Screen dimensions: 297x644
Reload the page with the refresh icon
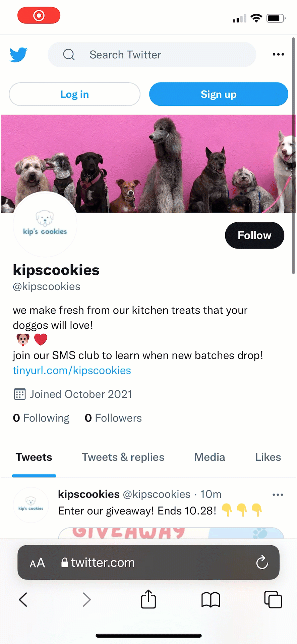(262, 562)
